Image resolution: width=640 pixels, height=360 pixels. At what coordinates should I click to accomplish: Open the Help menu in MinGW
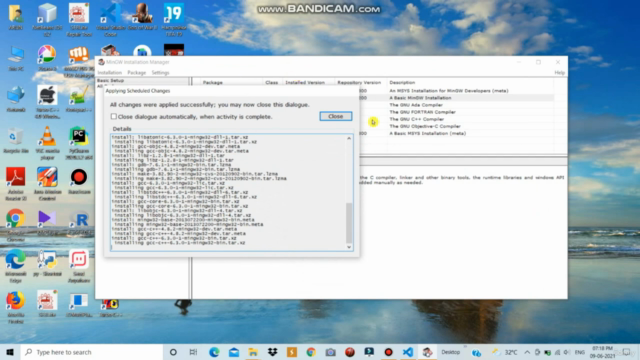559,73
